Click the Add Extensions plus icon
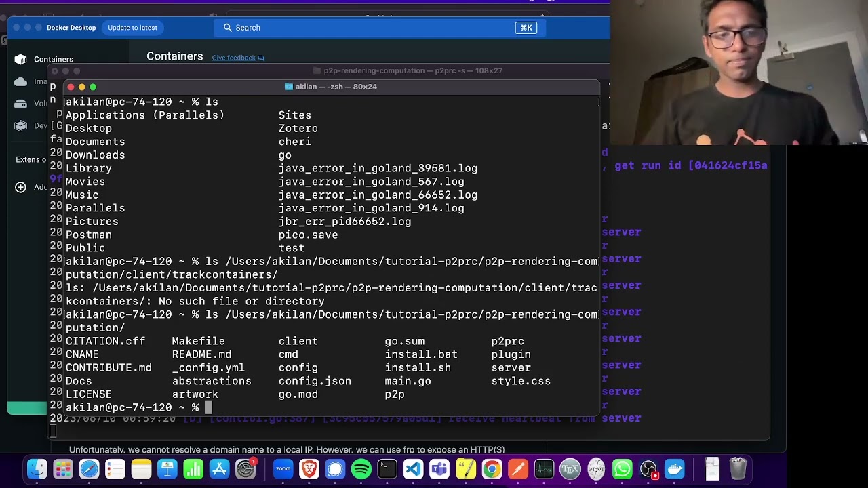The height and width of the screenshot is (488, 868). tap(21, 187)
